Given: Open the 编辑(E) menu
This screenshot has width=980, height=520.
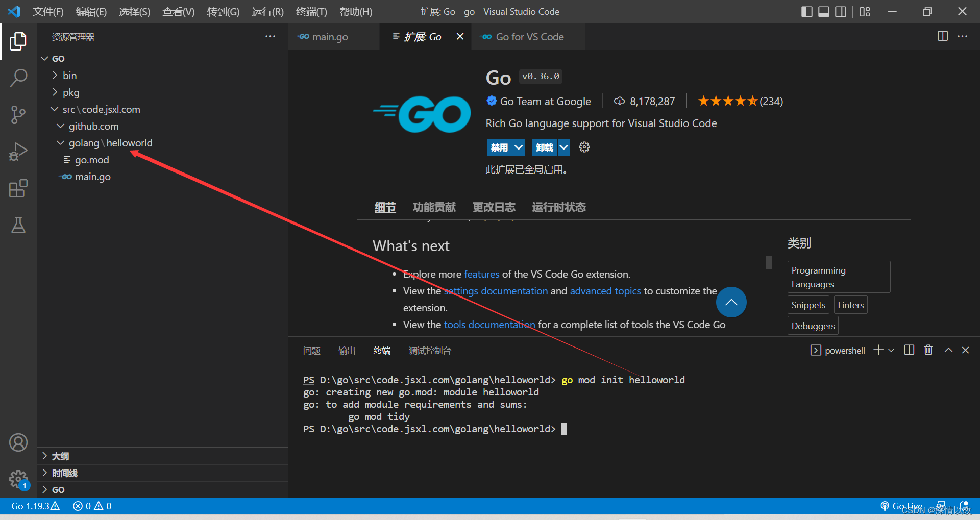Looking at the screenshot, I should click(x=91, y=12).
